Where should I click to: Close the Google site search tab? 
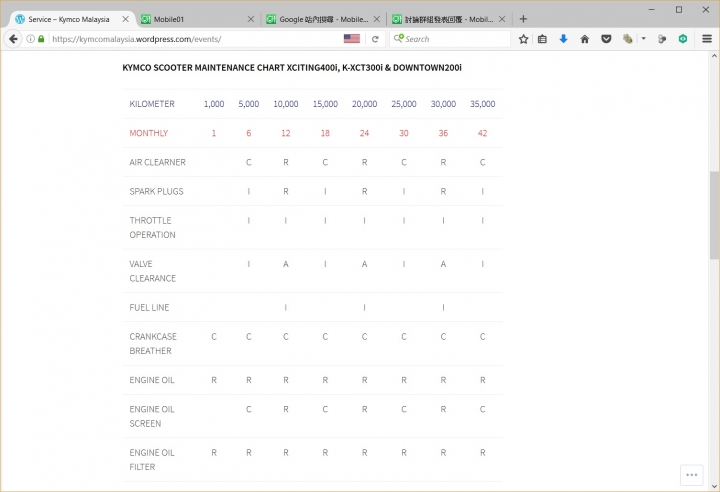coord(377,19)
